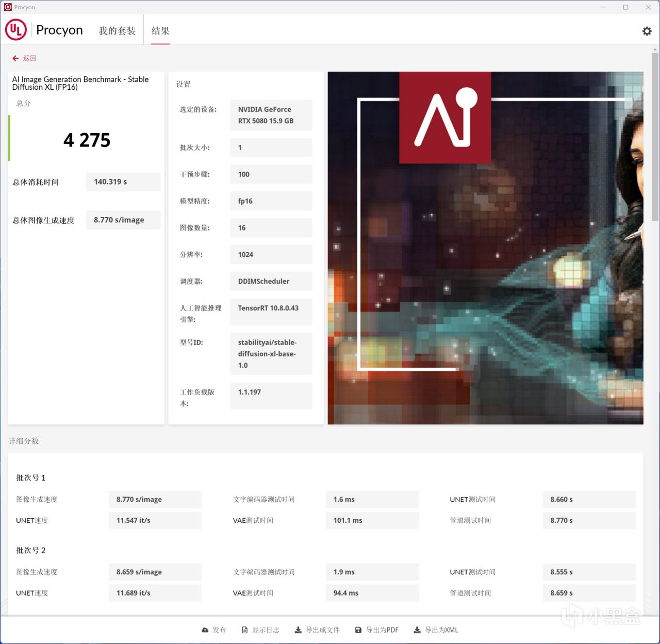Click the vertical scrollbar thumb
Viewport: 660px width, 644px height.
[x=655, y=137]
